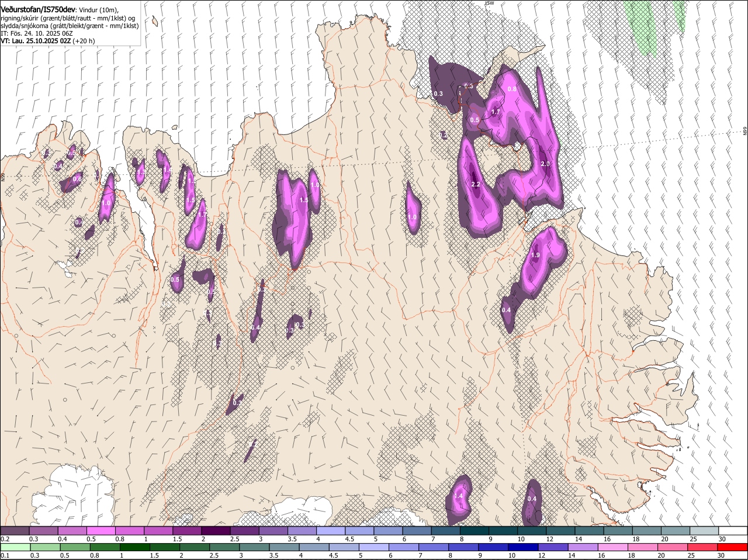
Task: Click the 0.8 value label inside pink snow area
Action: (512, 89)
